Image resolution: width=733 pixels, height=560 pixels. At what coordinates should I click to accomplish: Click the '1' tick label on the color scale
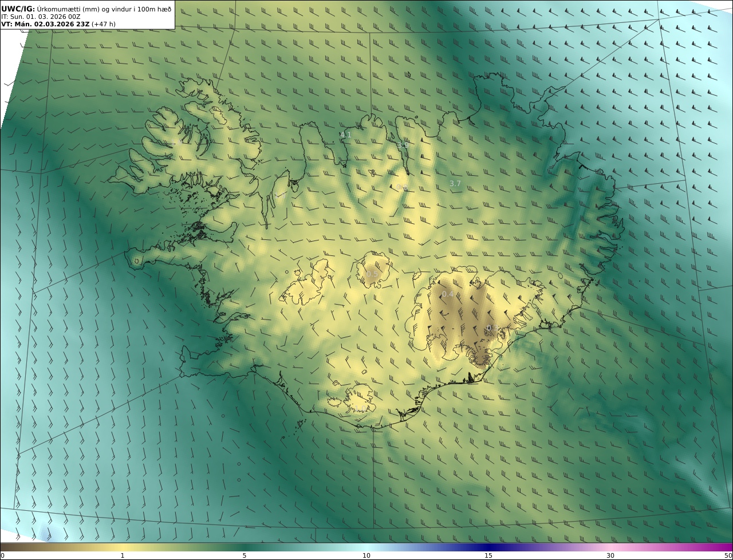pos(122,555)
